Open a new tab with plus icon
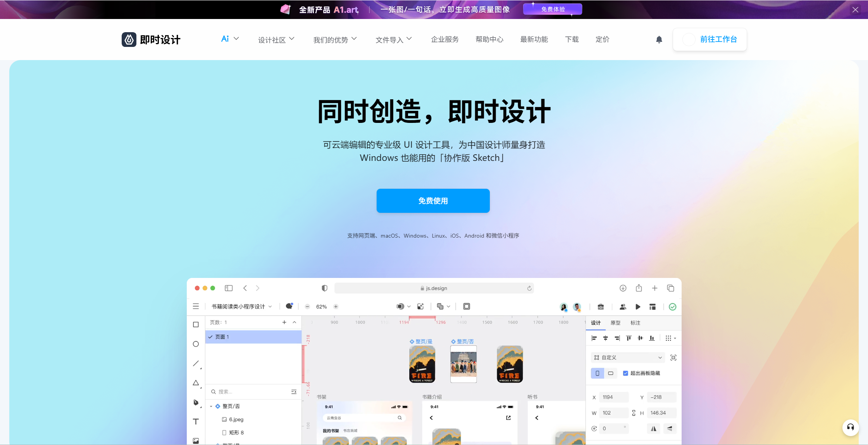Screen dimensions: 868x445 [x=655, y=288]
